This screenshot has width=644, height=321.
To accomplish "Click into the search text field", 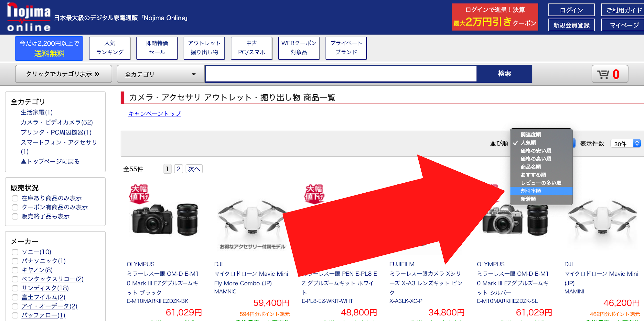I will coord(341,74).
